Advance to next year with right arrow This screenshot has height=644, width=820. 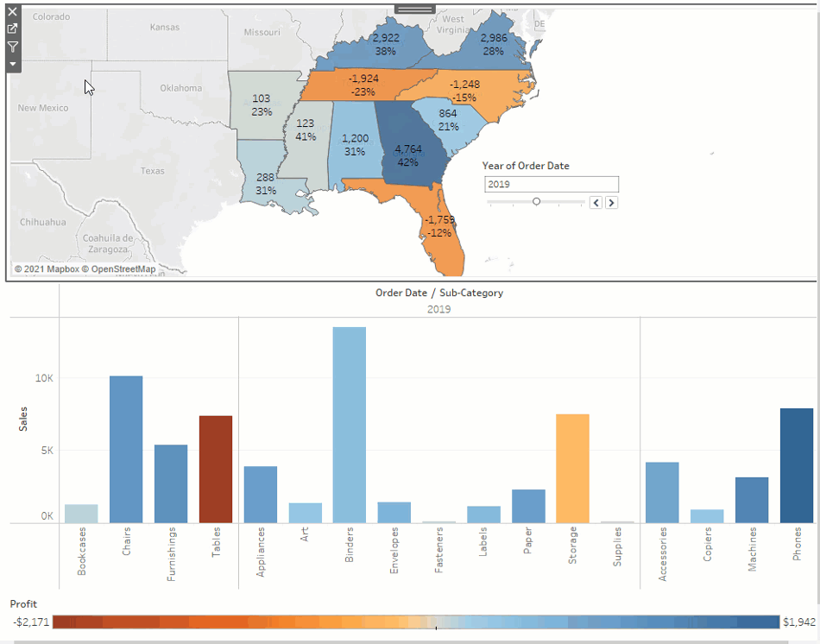(611, 202)
